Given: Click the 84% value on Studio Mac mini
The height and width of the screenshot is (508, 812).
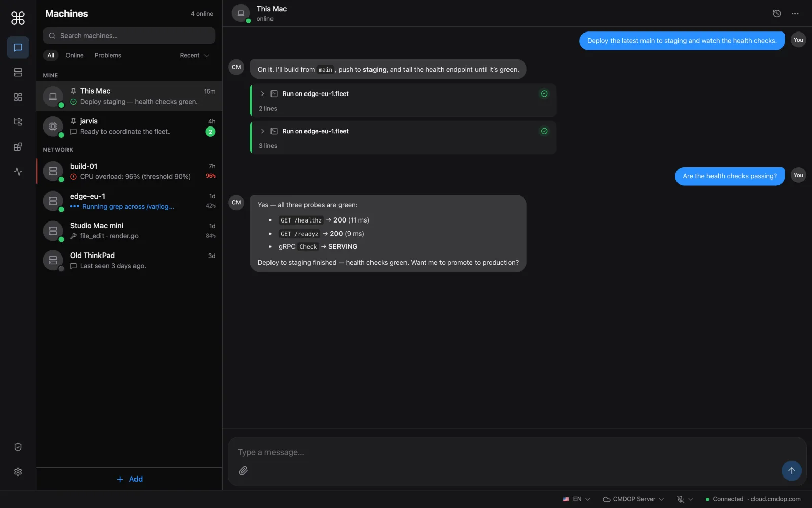Looking at the screenshot, I should [x=211, y=236].
